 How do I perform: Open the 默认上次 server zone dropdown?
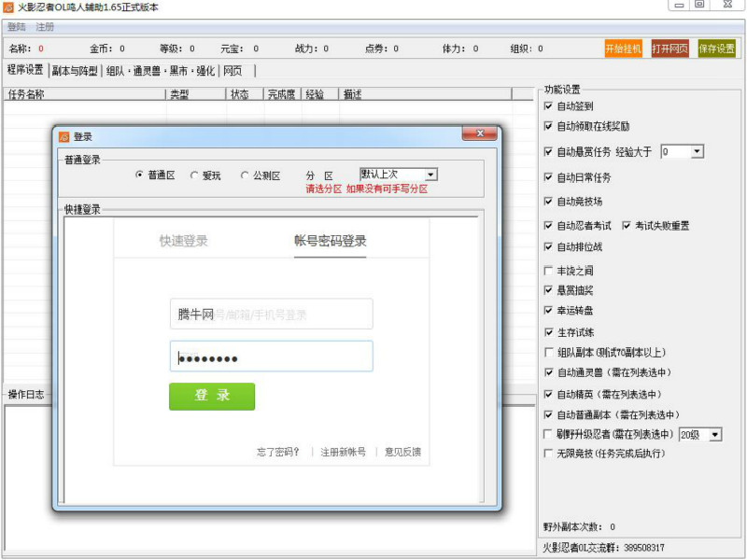(x=429, y=174)
